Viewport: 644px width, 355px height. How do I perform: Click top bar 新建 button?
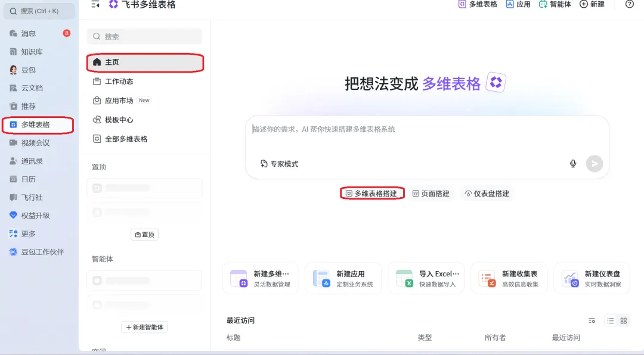592,4
